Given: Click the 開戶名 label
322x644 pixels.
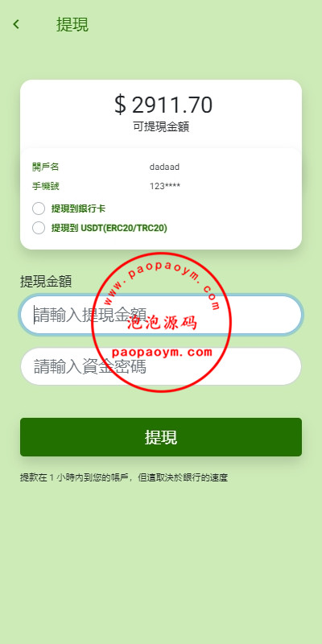Looking at the screenshot, I should click(46, 167).
